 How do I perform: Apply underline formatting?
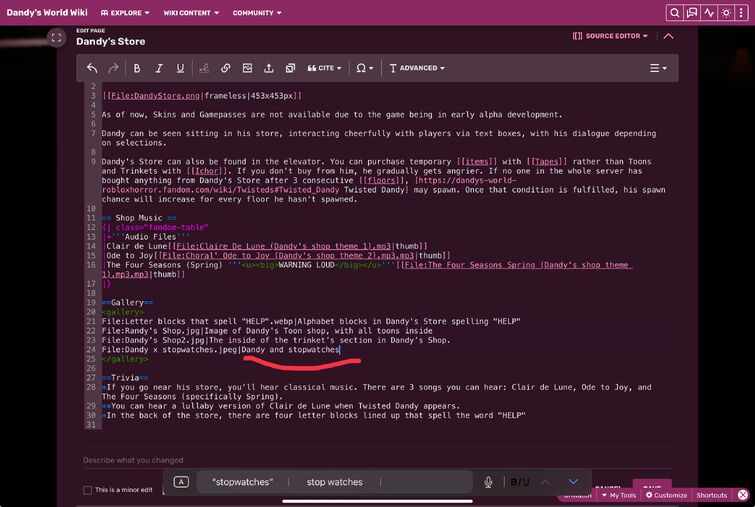[x=180, y=68]
